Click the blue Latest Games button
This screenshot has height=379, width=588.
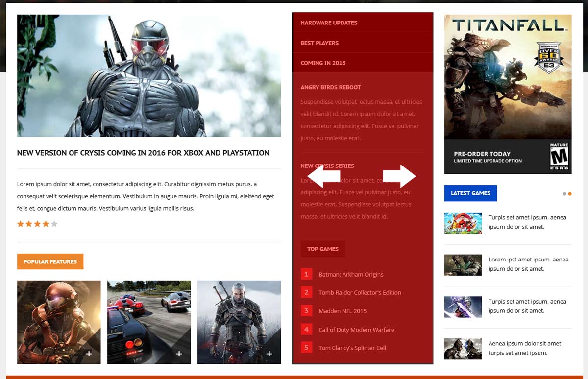coord(470,193)
